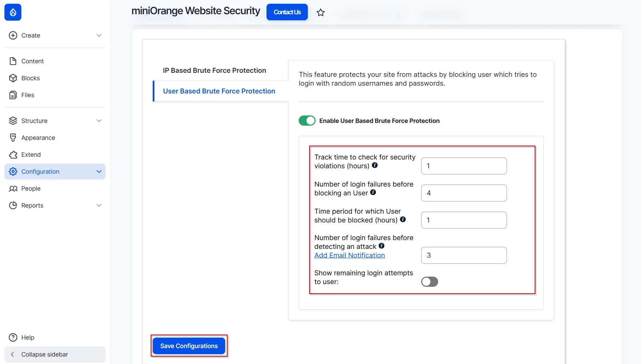641x364 pixels.
Task: Click the Extend puzzle icon
Action: point(13,155)
